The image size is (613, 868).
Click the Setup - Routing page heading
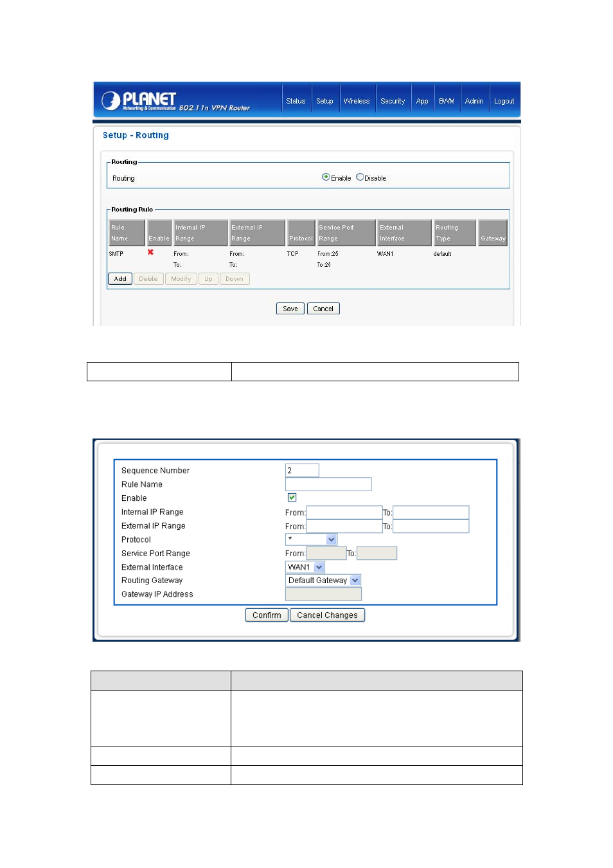click(x=136, y=135)
